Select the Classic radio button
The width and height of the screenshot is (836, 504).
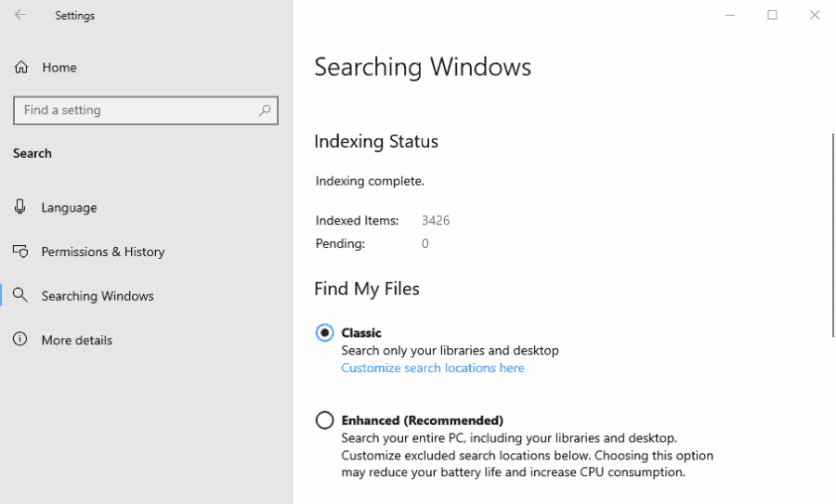coord(324,332)
